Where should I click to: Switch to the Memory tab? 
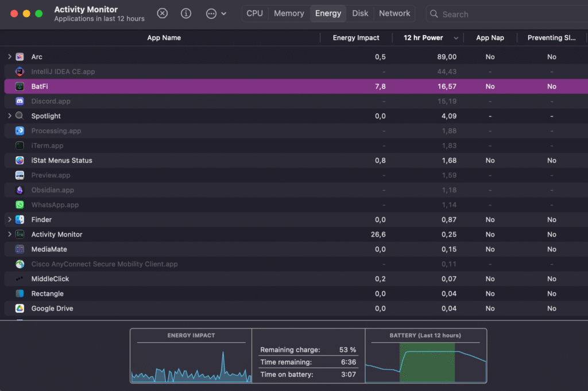coord(289,14)
